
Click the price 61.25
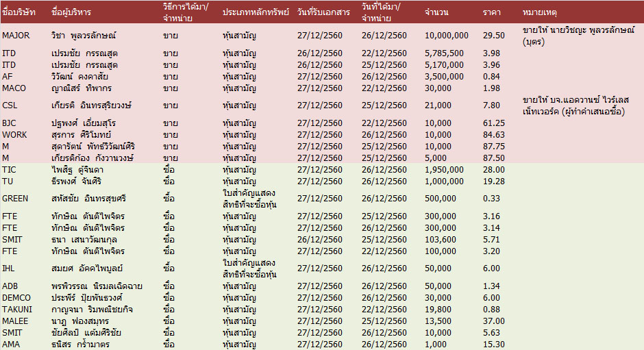pos(494,123)
